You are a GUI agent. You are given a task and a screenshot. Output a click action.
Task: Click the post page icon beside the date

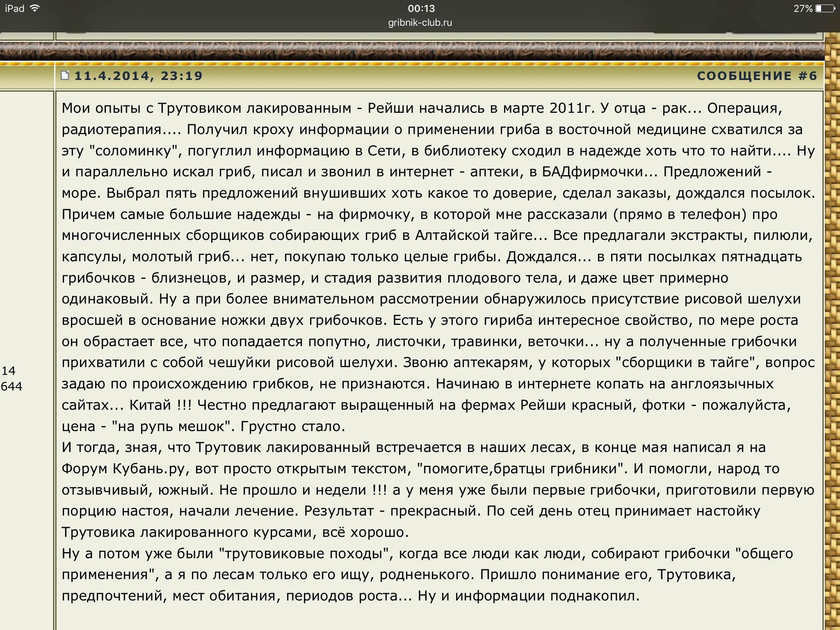click(x=65, y=75)
